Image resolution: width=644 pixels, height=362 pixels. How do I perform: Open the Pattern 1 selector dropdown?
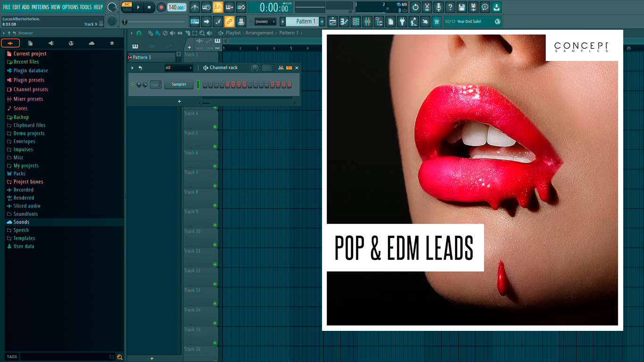[x=303, y=21]
